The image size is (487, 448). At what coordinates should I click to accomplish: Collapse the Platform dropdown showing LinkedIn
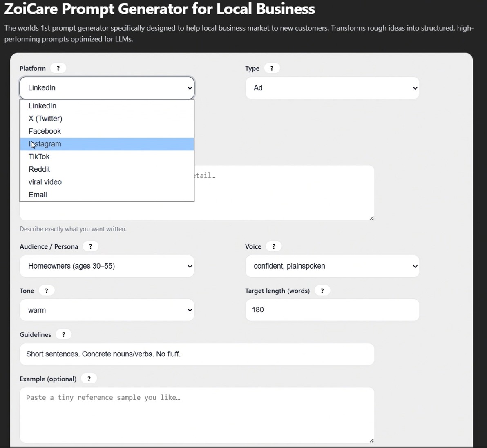[x=107, y=88]
